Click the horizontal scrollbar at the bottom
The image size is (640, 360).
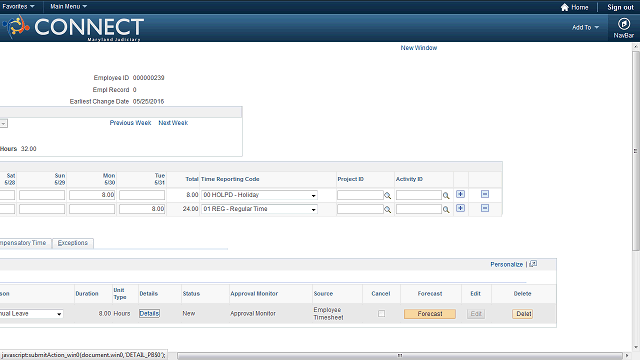(x=400, y=356)
